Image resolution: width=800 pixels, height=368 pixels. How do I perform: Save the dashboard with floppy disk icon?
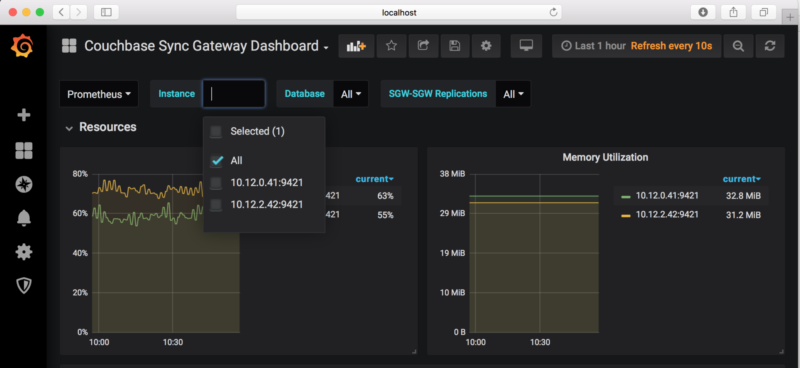point(455,46)
